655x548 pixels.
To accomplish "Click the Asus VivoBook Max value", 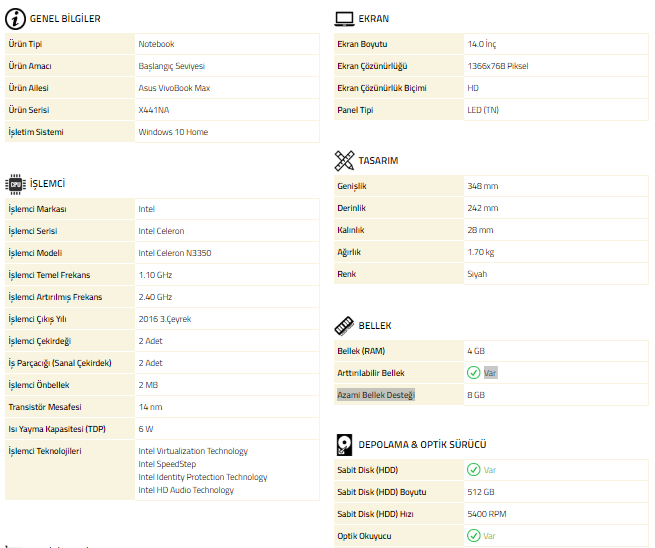I will (174, 88).
